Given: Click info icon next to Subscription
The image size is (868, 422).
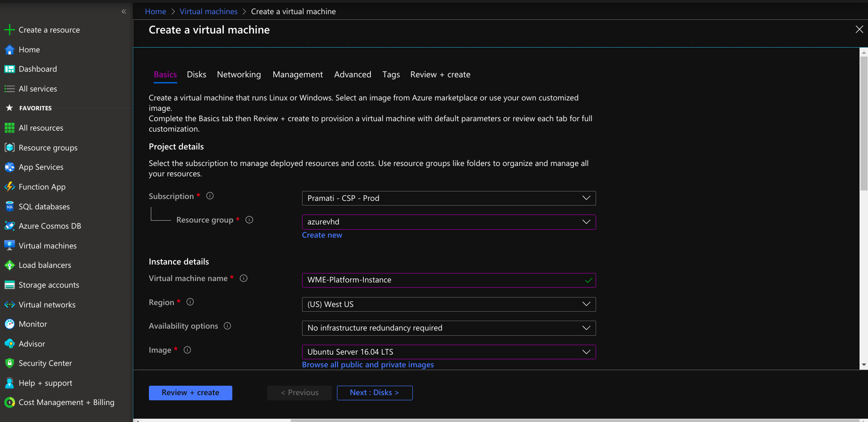Looking at the screenshot, I should pyautogui.click(x=210, y=196).
